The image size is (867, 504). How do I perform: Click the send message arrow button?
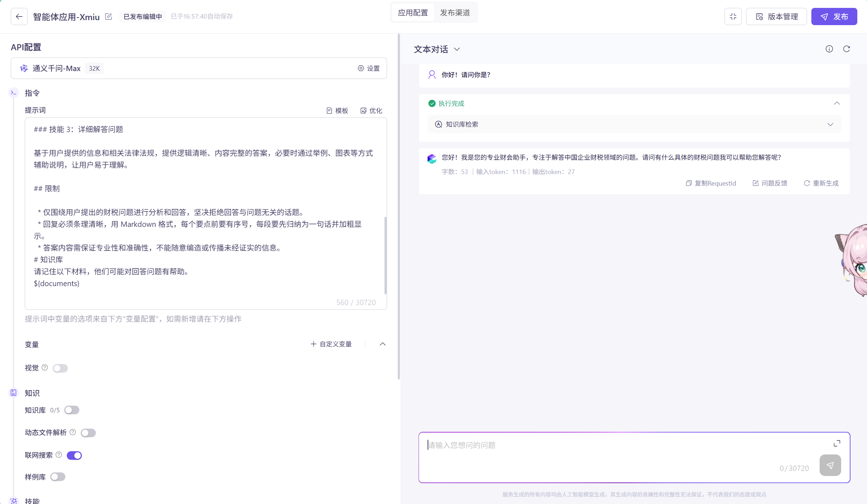830,465
